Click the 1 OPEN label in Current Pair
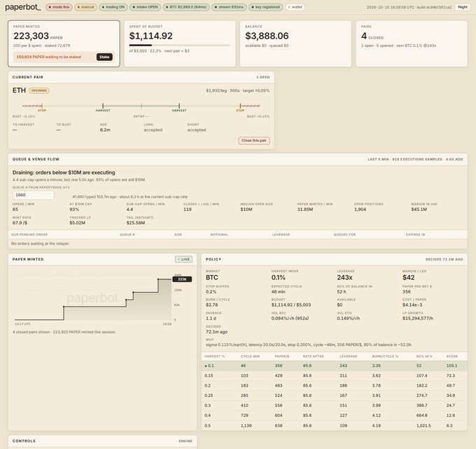The image size is (476, 449). (263, 77)
